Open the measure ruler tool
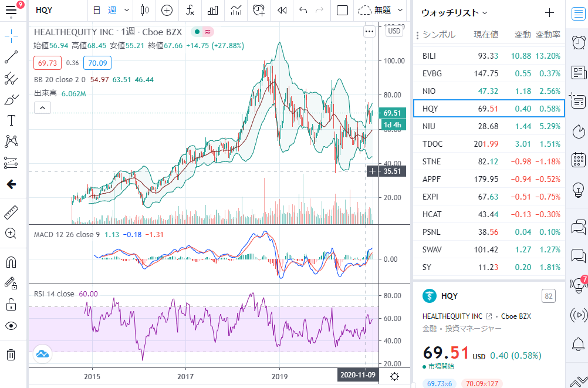588x388 pixels. pyautogui.click(x=12, y=212)
